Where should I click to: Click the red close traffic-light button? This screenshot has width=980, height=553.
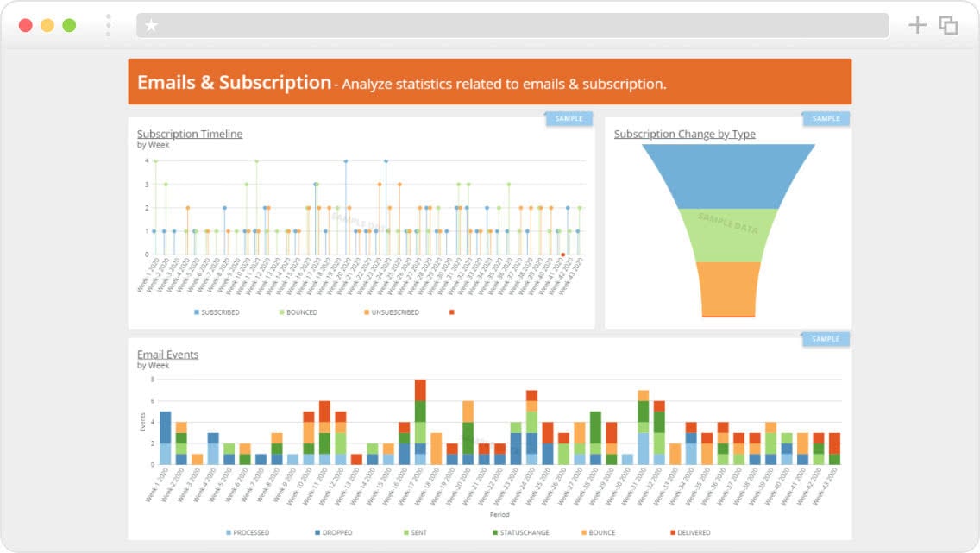point(26,25)
